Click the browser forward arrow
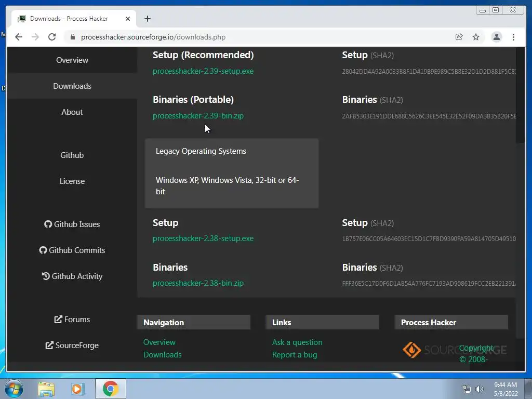 [x=35, y=37]
